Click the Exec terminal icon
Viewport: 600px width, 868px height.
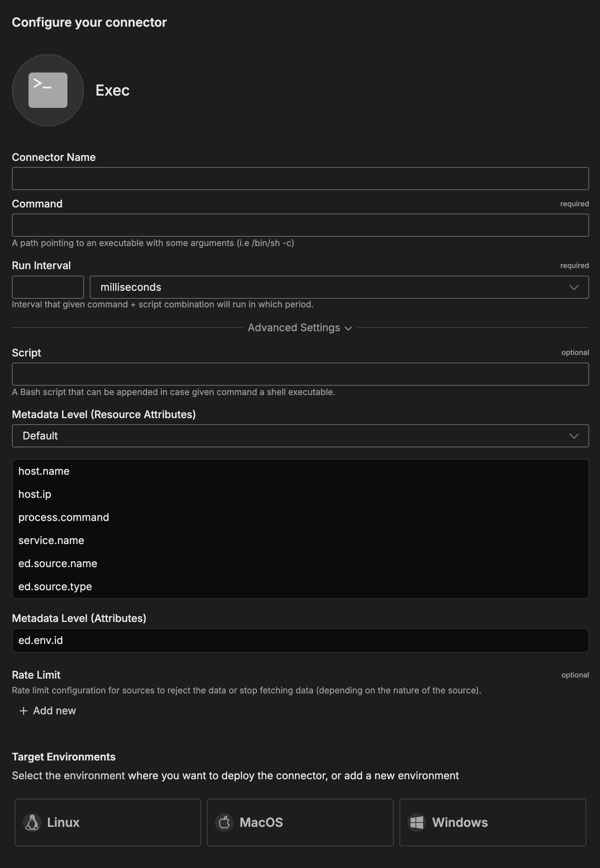48,90
